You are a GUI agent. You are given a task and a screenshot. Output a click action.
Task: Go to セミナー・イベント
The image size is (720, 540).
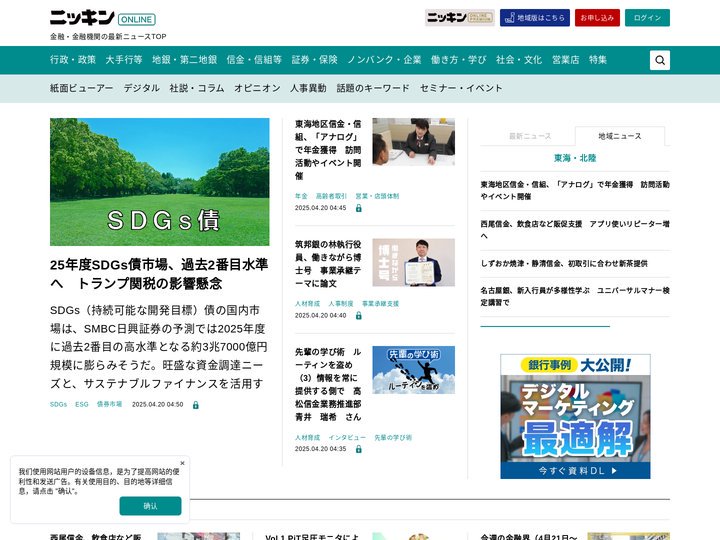click(x=461, y=88)
